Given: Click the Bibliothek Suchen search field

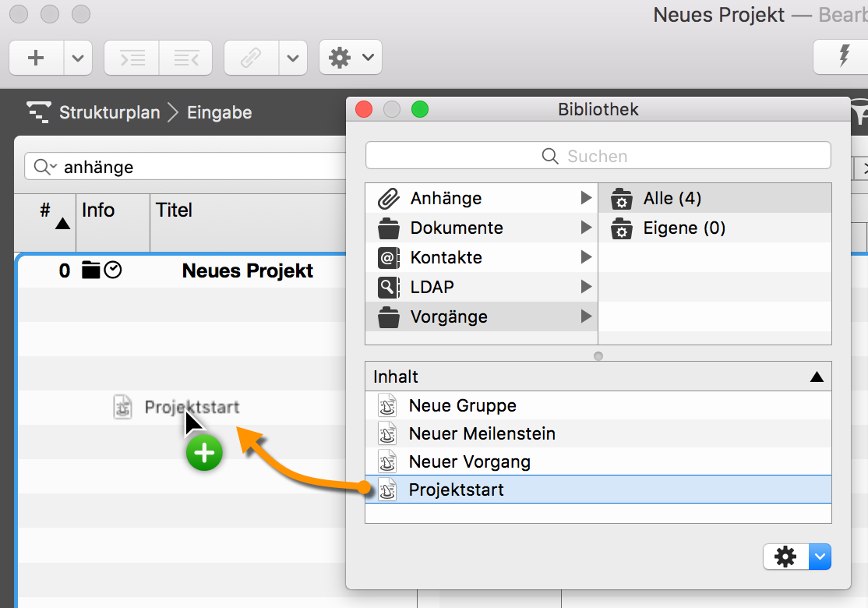Looking at the screenshot, I should 598,156.
